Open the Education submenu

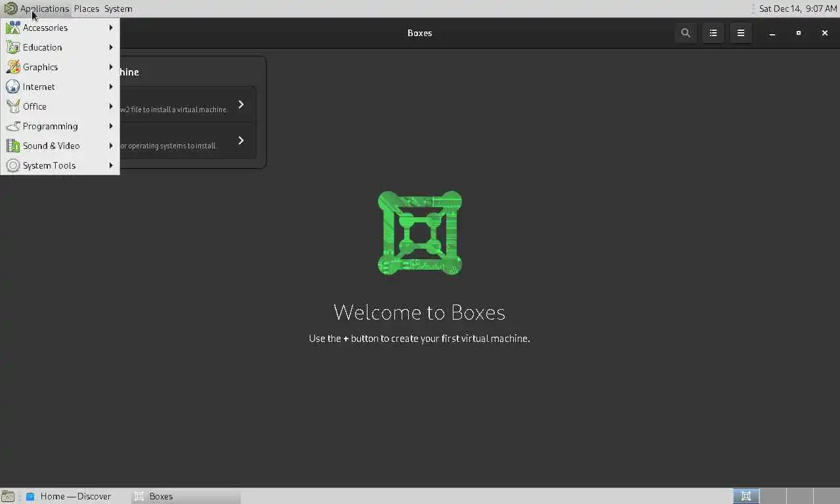[x=60, y=47]
